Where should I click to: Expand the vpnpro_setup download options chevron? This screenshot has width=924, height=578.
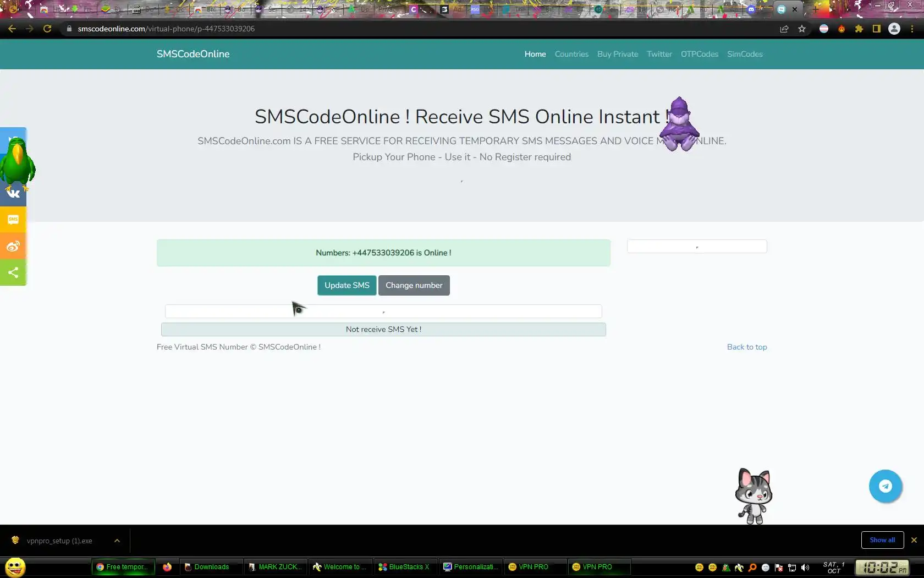click(x=117, y=541)
